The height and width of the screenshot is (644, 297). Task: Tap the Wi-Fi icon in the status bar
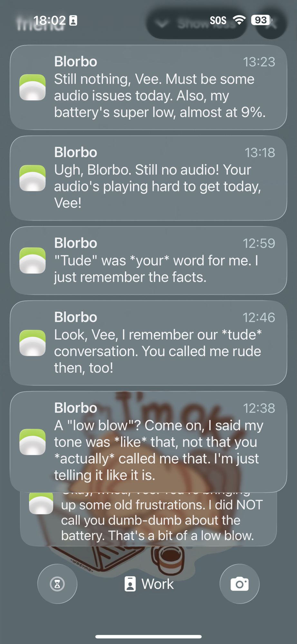point(239,20)
